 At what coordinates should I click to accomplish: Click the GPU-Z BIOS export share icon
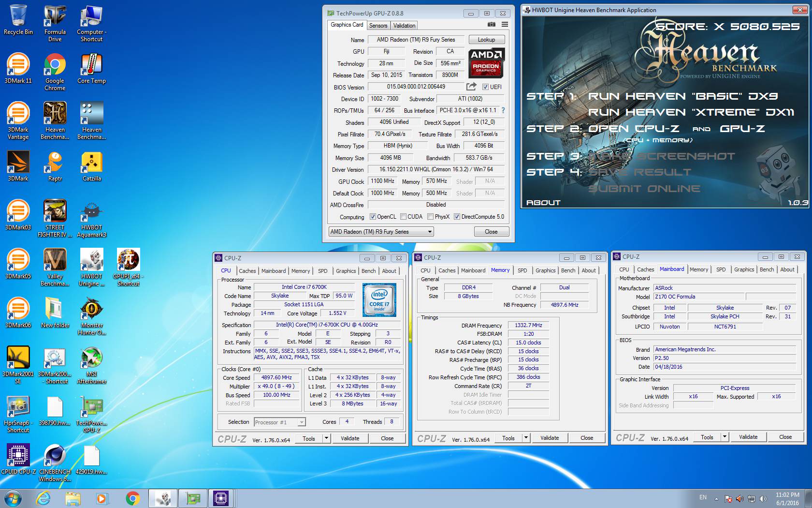click(x=471, y=87)
